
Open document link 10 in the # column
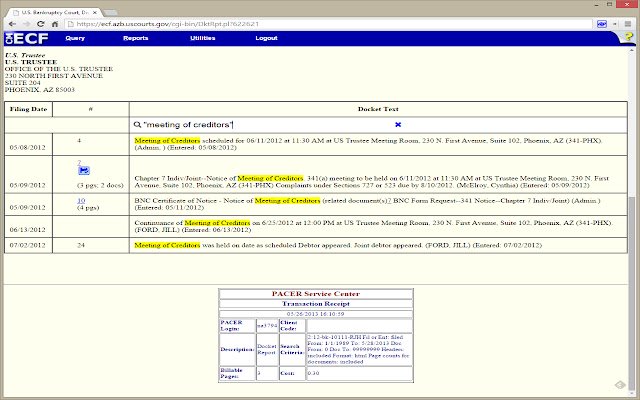[81, 200]
